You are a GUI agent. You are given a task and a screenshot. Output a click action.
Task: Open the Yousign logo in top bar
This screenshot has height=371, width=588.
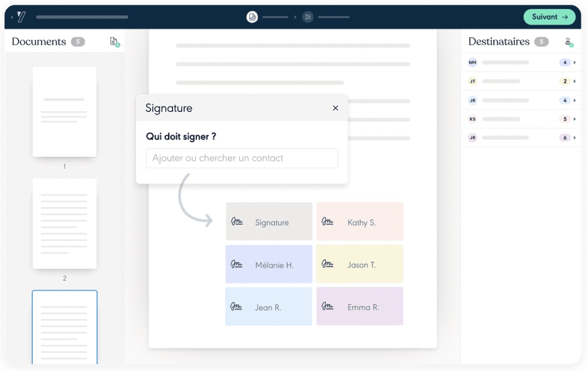(21, 17)
